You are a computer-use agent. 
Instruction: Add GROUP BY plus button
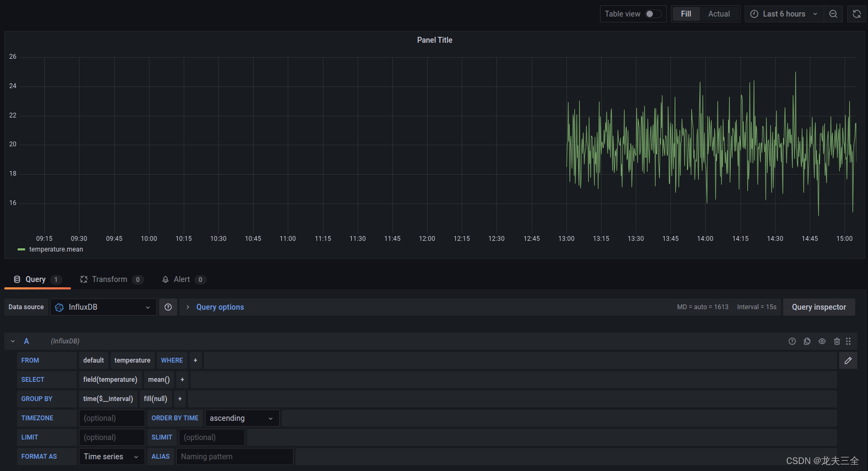tap(180, 399)
